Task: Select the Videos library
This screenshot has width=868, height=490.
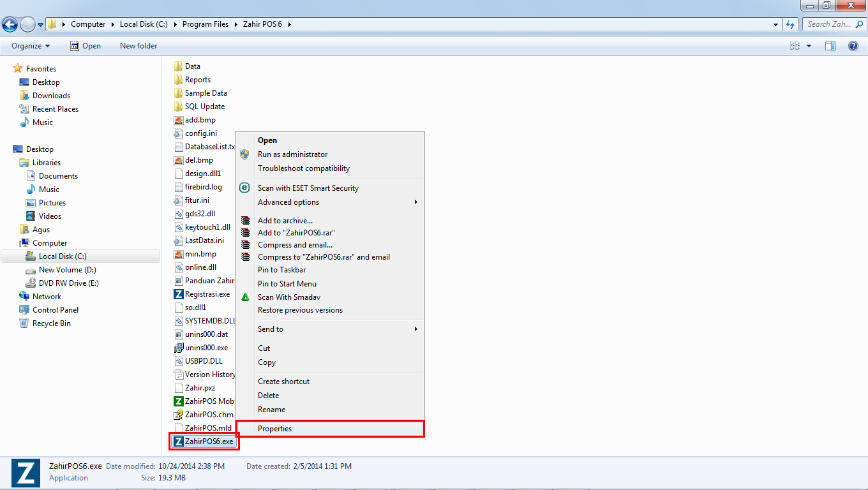Action: tap(43, 216)
